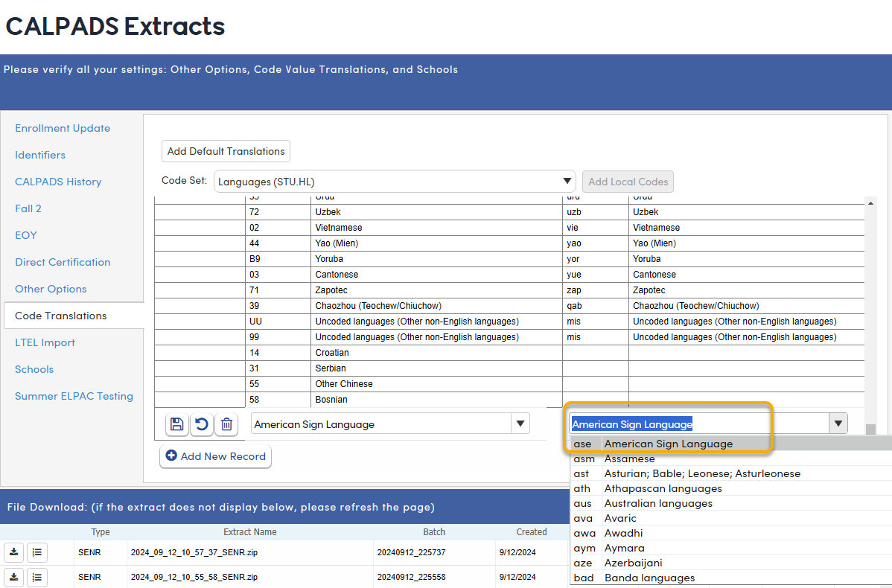Pick Asturian; Bable; Leonese option
The width and height of the screenshot is (892, 588).
pyautogui.click(x=731, y=473)
